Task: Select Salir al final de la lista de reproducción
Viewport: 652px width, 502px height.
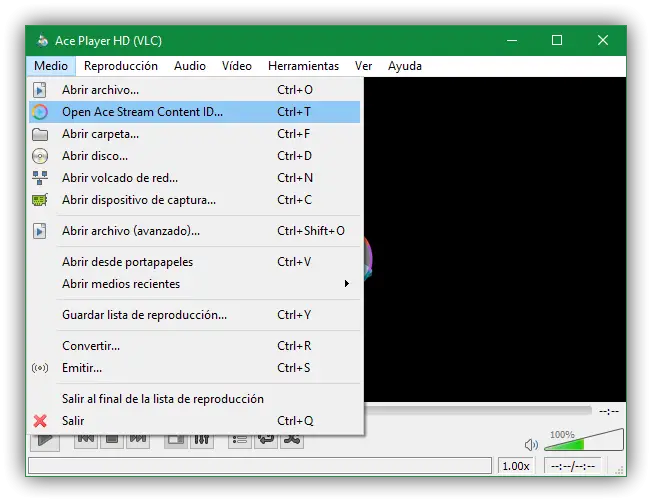Action: 195,399
